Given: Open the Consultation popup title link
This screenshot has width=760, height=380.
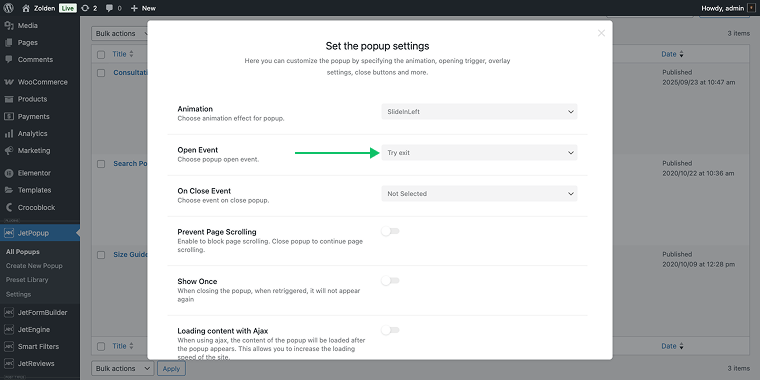Looking at the screenshot, I should pyautogui.click(x=130, y=72).
